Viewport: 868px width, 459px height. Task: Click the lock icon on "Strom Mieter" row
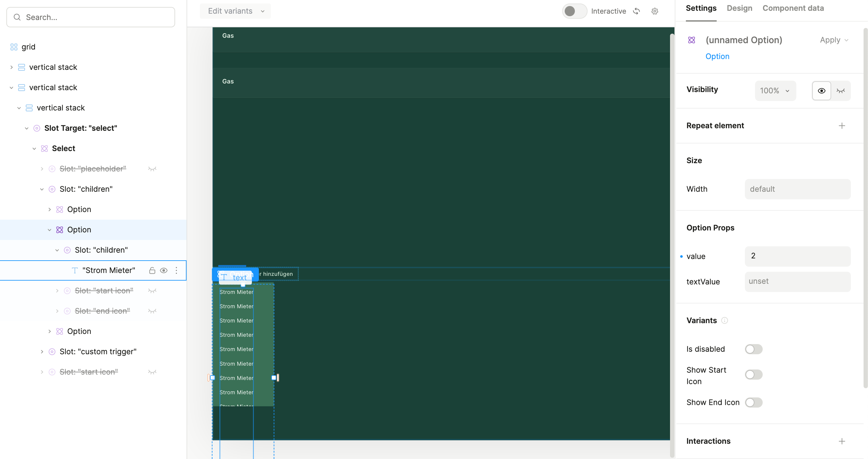point(152,270)
